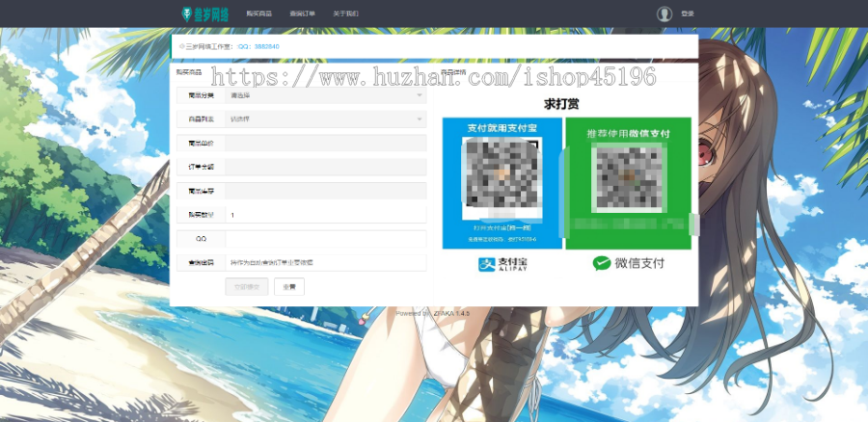Open the 关于我们 navigation menu item

coord(345,13)
